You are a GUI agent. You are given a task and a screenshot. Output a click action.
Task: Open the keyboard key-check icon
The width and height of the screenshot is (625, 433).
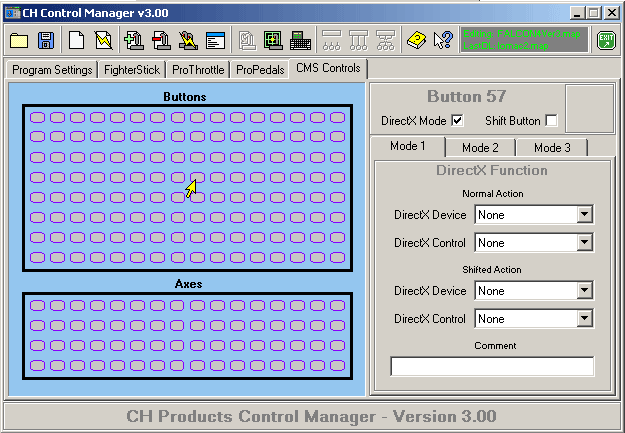[x=301, y=41]
